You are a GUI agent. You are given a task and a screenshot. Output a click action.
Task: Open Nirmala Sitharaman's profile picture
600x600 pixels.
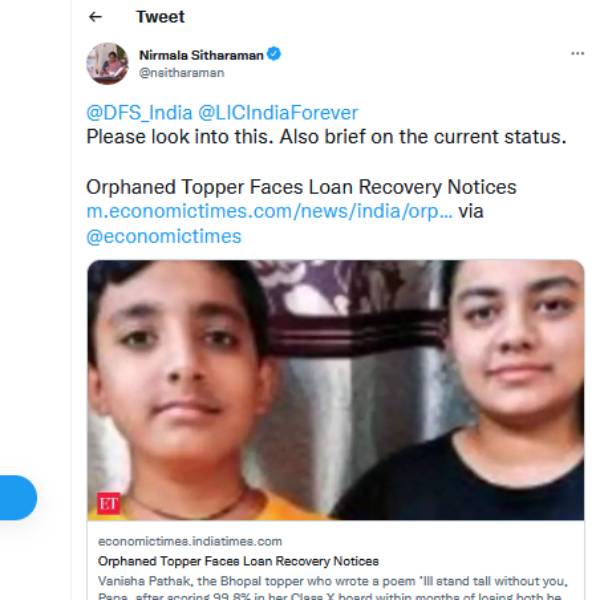tap(108, 64)
